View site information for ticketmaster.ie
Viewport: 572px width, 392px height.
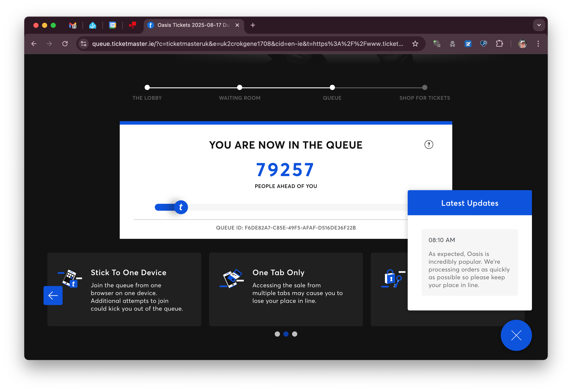pyautogui.click(x=84, y=44)
